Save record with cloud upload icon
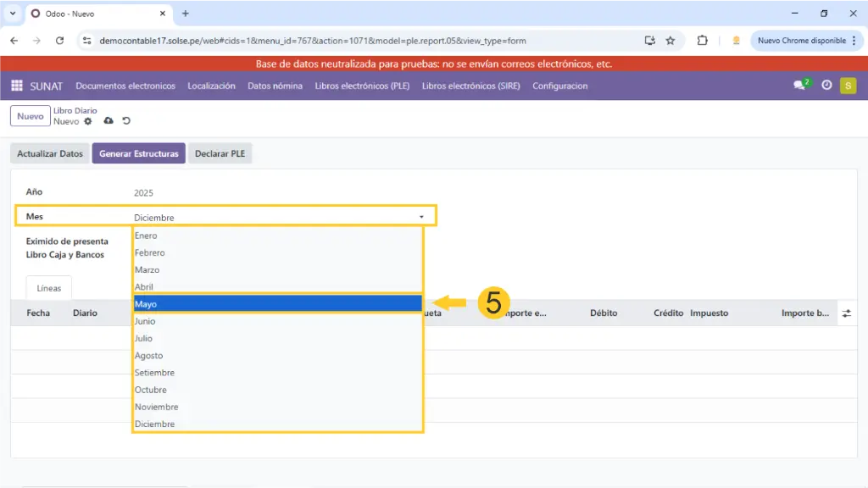 coord(108,122)
